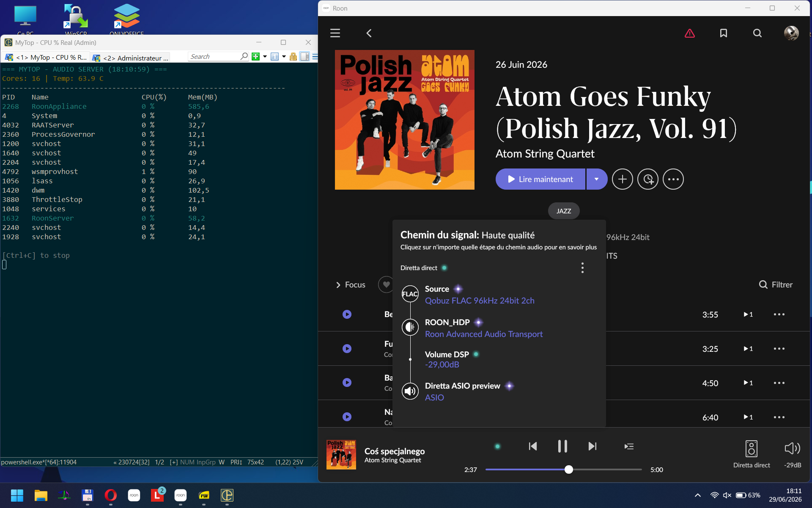Open the Roon profile avatar menu

(791, 33)
